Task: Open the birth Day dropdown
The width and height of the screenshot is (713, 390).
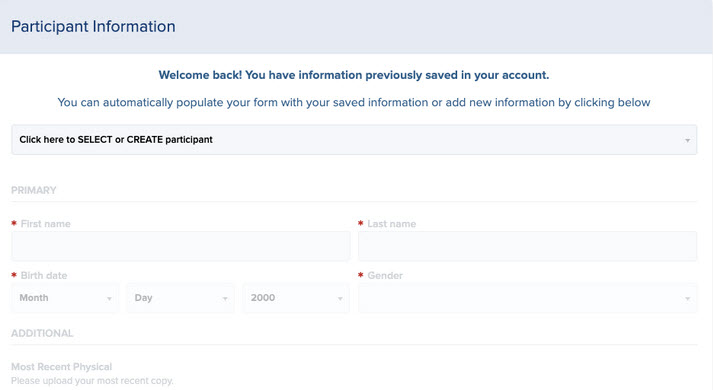Action: [x=181, y=298]
